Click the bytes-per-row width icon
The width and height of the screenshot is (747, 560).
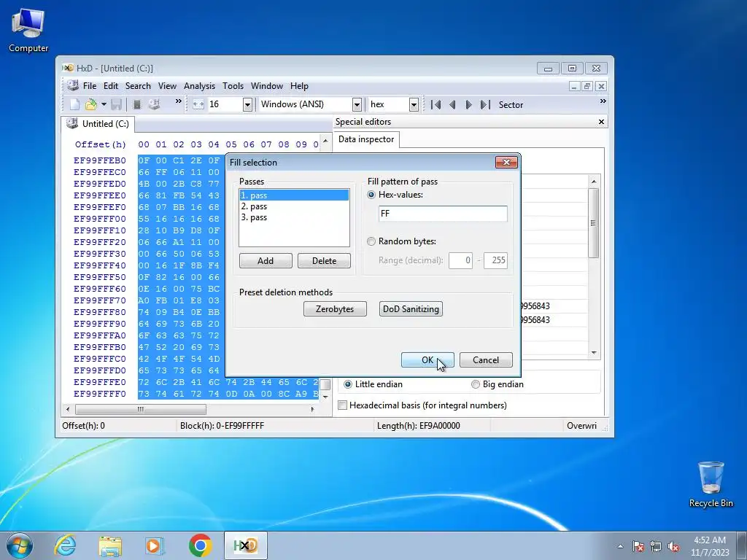(x=198, y=104)
